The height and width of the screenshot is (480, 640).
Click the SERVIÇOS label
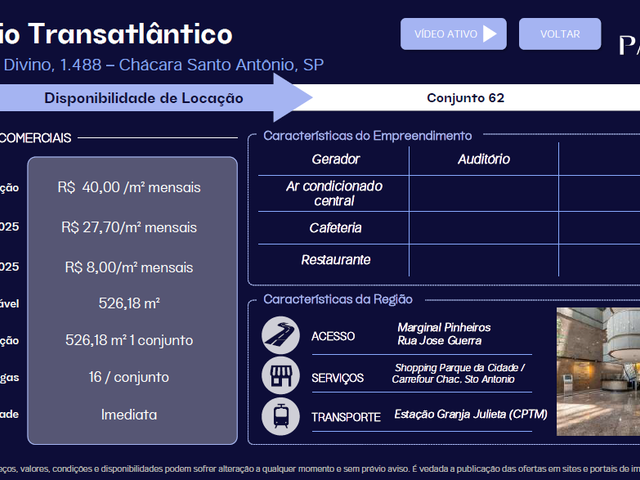tap(338, 378)
